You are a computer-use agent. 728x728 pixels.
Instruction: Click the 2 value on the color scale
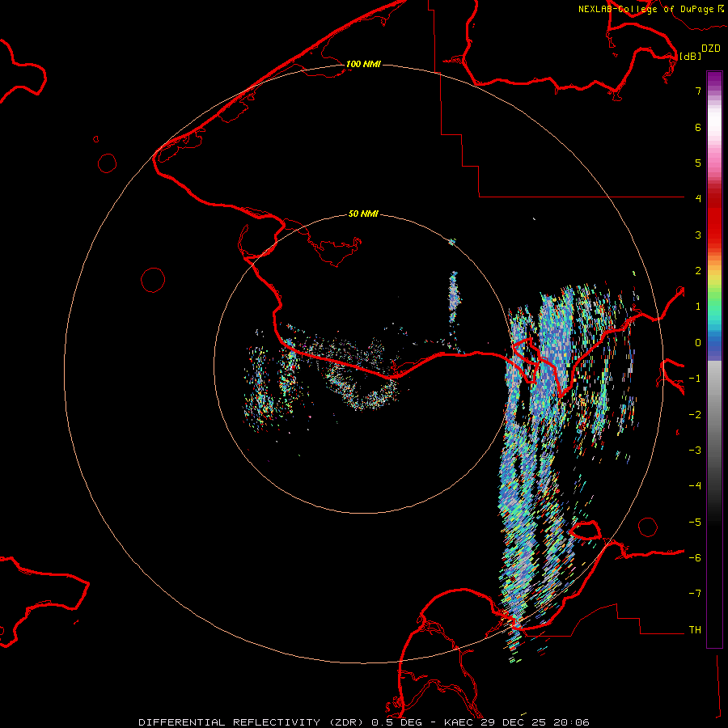[x=698, y=271]
